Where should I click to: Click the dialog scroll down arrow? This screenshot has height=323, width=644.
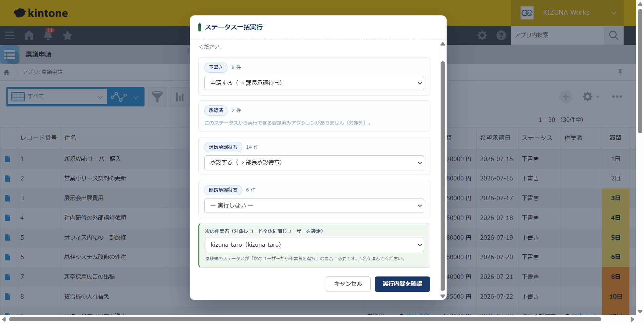pos(443,296)
